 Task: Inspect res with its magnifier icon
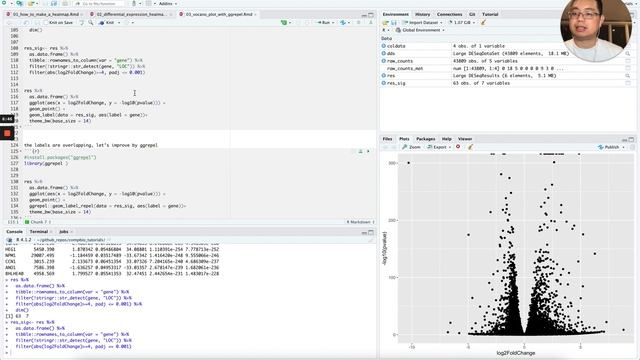[628, 76]
